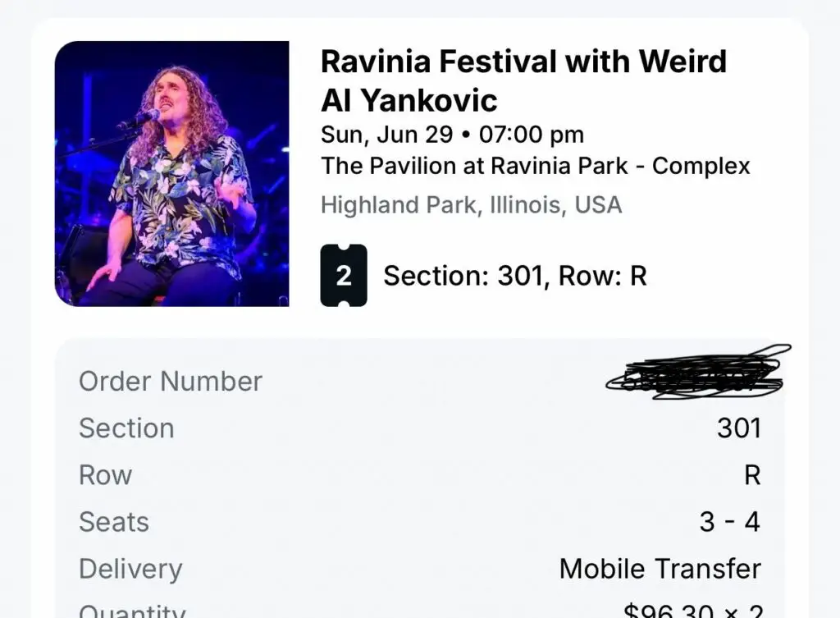Select the Delivery label
Screen dimensions: 840x618
tap(130, 569)
